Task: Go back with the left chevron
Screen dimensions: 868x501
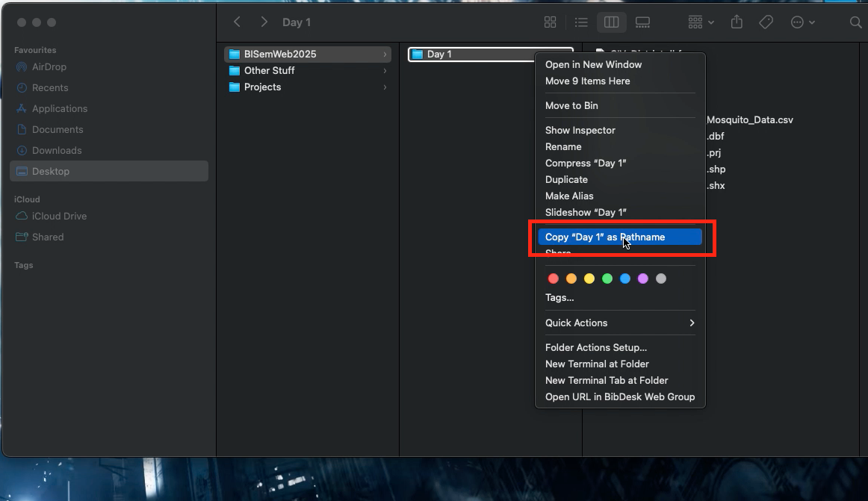Action: [x=237, y=22]
